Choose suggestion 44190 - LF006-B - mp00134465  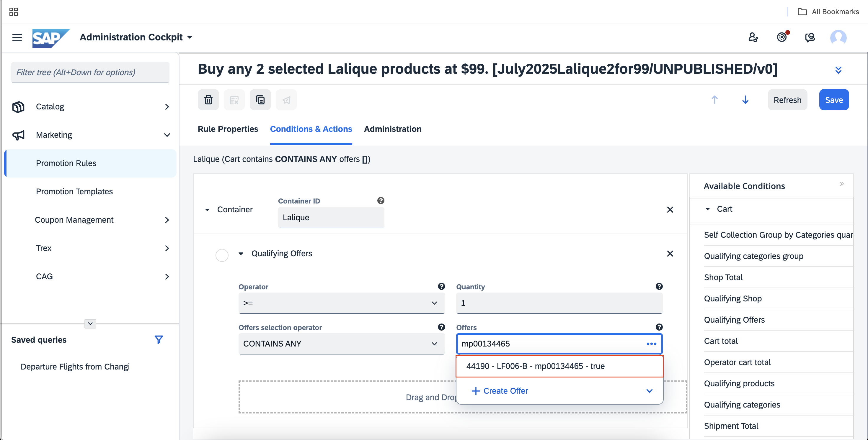pos(559,366)
